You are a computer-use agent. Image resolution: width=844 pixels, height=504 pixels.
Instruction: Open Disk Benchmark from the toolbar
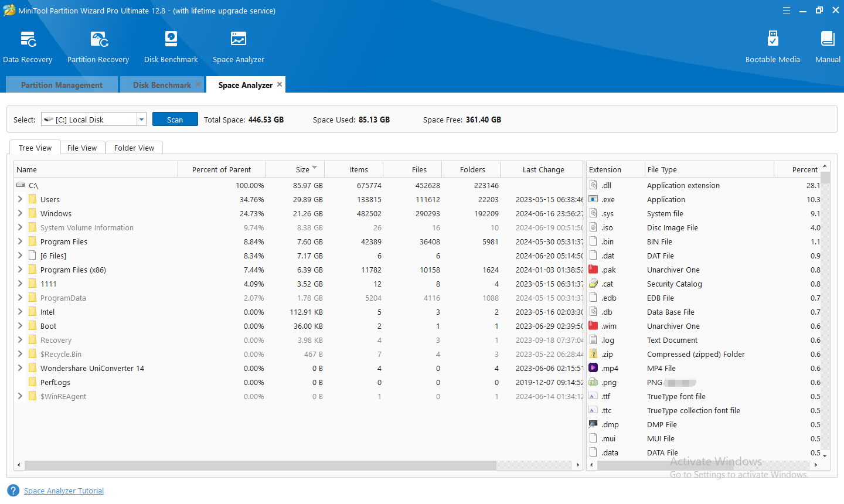(x=171, y=47)
